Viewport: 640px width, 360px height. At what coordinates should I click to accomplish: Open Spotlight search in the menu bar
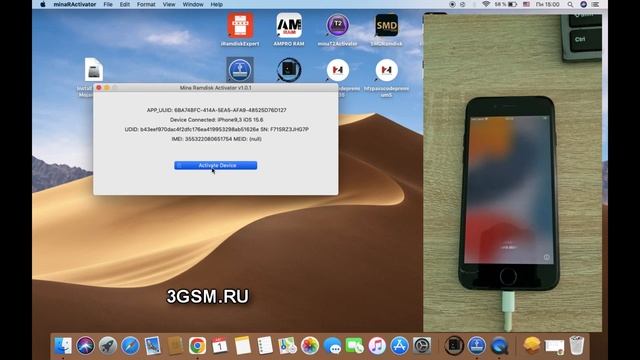point(570,4)
